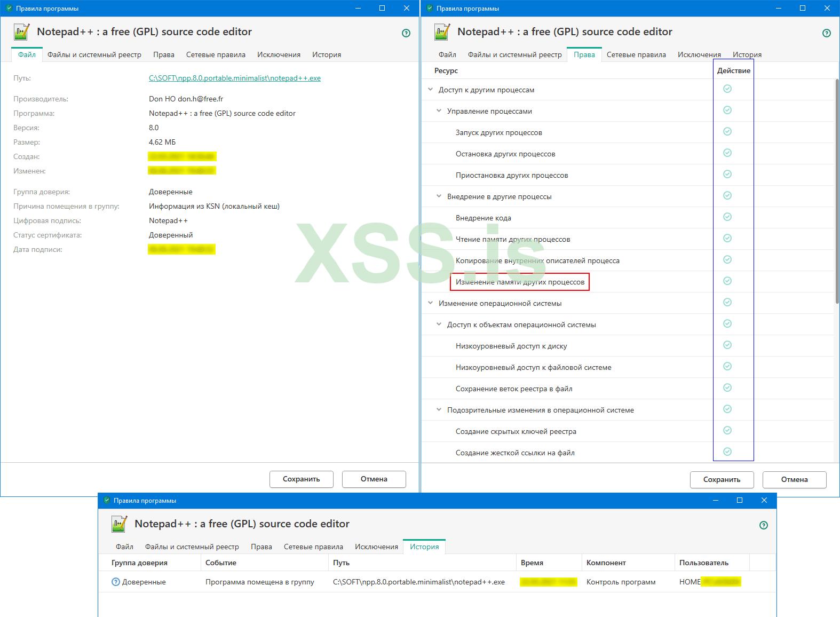Switch to Файлы и системный реестр tab in Файл window
The height and width of the screenshot is (617, 840).
click(x=94, y=54)
